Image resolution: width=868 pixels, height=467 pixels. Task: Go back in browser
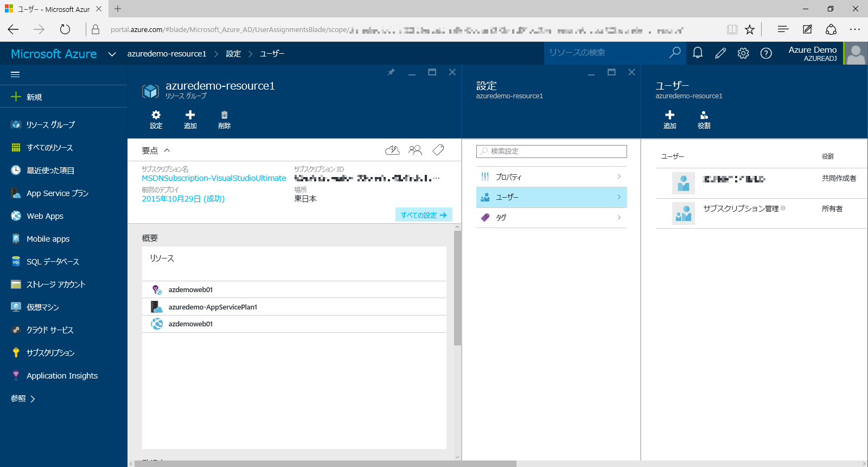tap(14, 29)
